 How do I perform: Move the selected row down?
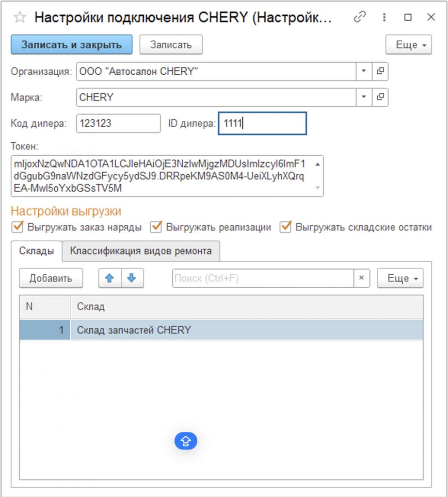pyautogui.click(x=132, y=278)
